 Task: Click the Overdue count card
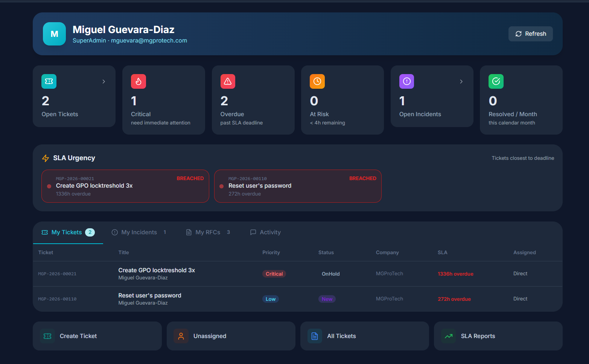pos(253,100)
